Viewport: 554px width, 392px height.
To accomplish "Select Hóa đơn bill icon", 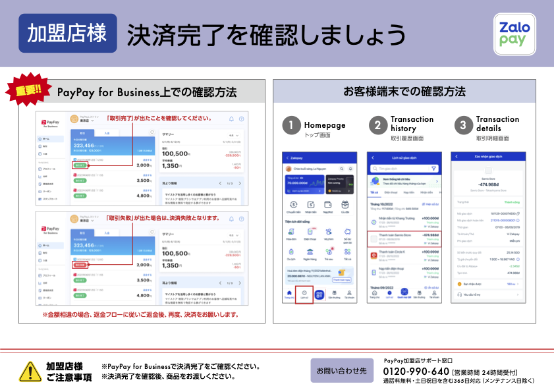I will coord(291,231).
